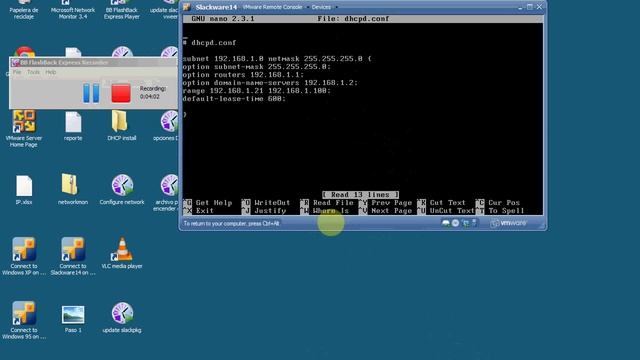Select BB FlashBack Express Player shortcut
Viewport: 640px width, 360px height.
[122, 10]
